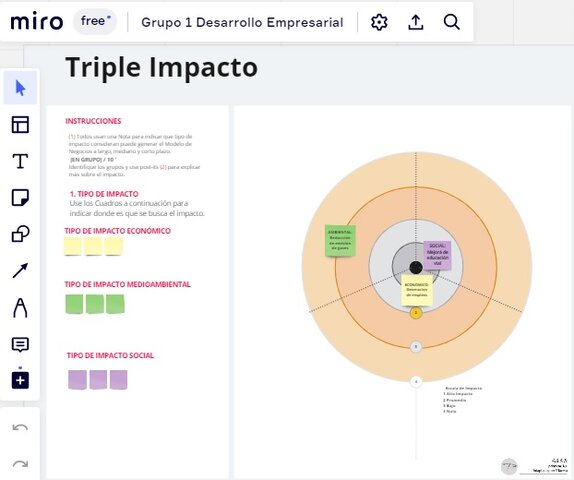The width and height of the screenshot is (574, 480).
Task: Select the 1. TIPO DE IMPACTO label
Action: [104, 194]
